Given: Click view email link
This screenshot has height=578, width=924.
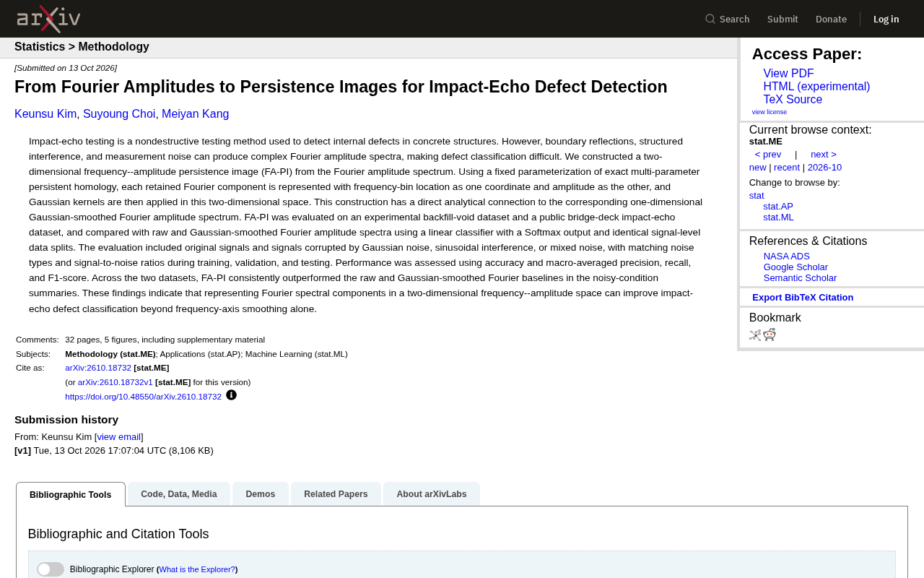Looking at the screenshot, I should click(119, 437).
